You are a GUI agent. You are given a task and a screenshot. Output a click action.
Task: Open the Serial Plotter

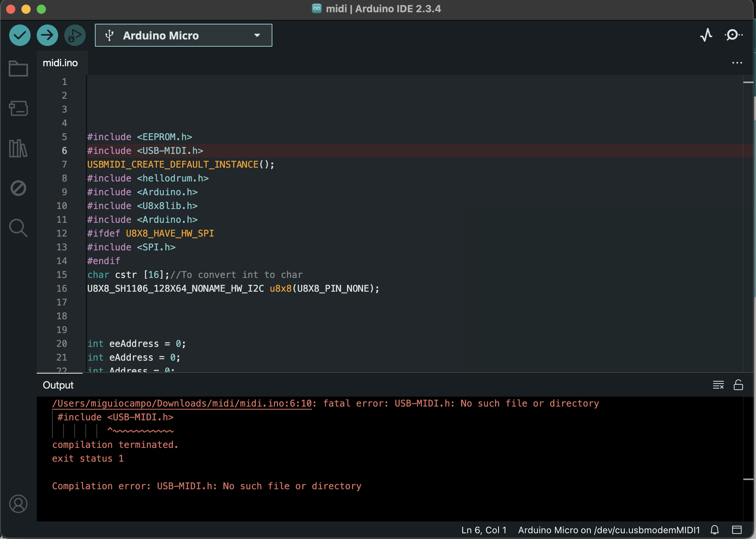706,35
